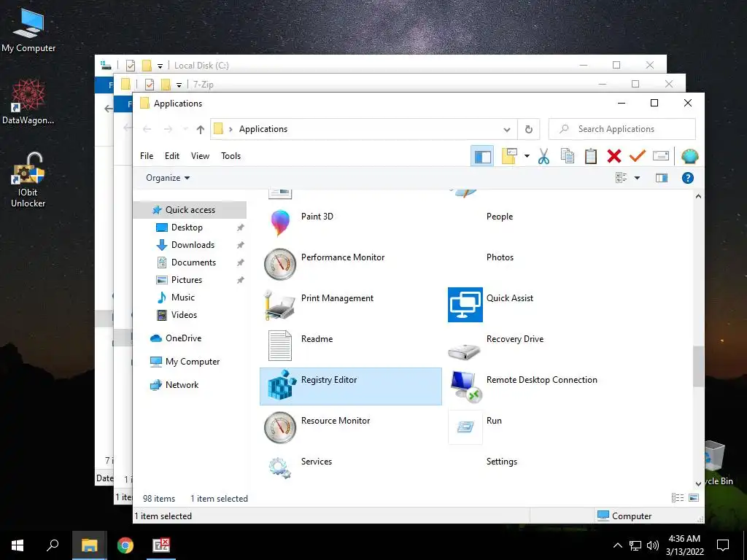Toggle the navigation pane toolbar button

tap(482, 156)
